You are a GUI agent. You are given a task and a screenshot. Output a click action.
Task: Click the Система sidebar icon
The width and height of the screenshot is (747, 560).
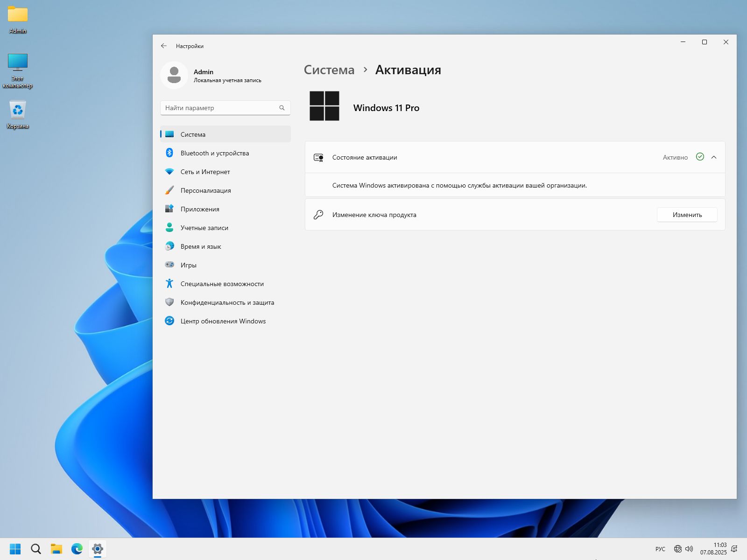(169, 134)
